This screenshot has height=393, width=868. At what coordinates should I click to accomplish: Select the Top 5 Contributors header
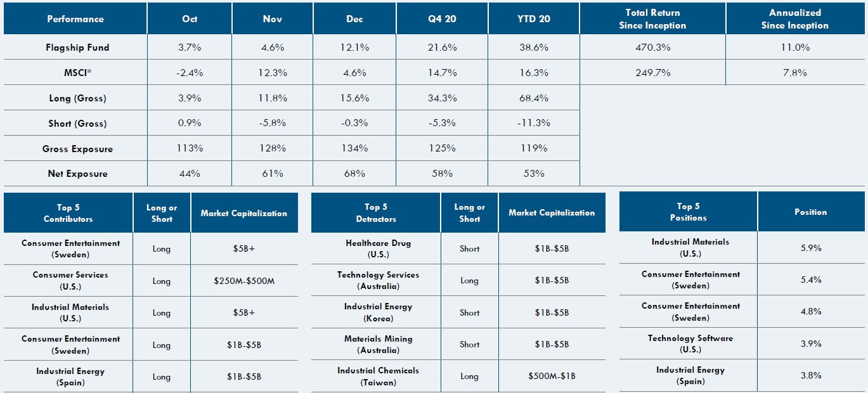pos(68,213)
